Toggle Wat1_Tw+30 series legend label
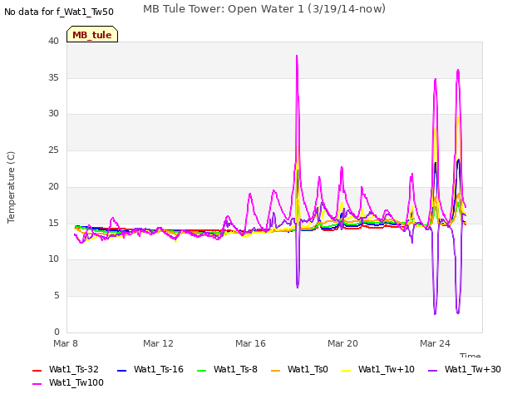Screen dimensions: 532x399 click(x=473, y=369)
